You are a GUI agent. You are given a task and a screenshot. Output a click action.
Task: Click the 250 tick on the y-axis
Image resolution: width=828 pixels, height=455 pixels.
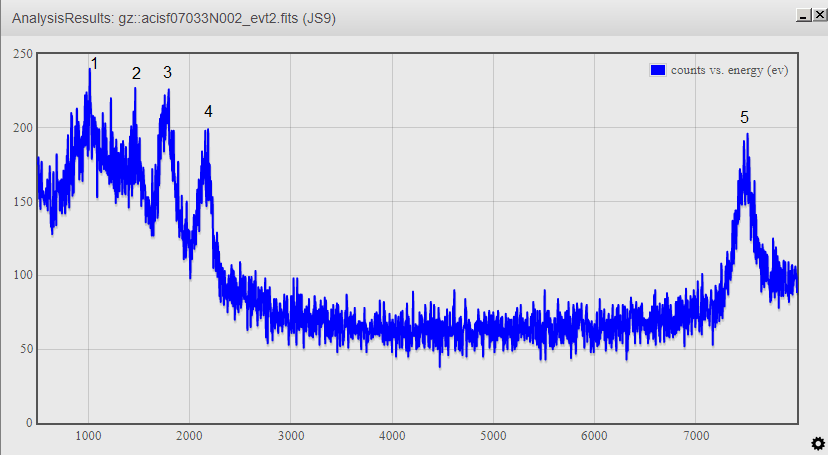coord(22,54)
